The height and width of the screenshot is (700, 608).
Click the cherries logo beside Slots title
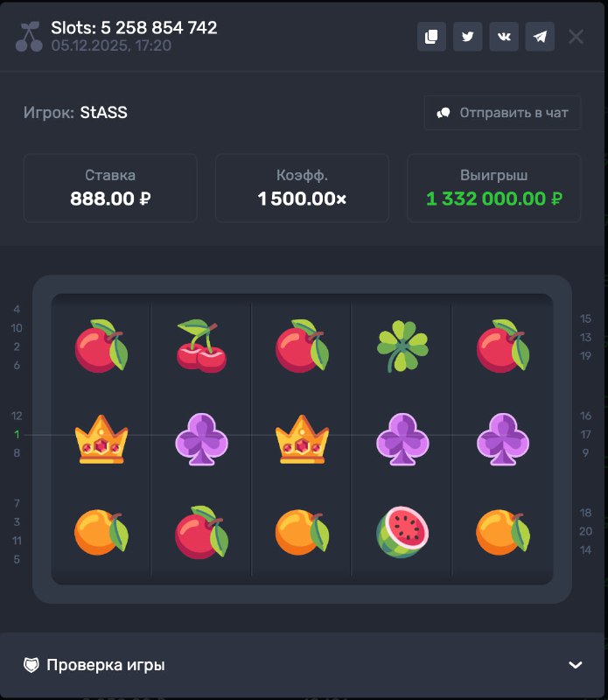29,37
